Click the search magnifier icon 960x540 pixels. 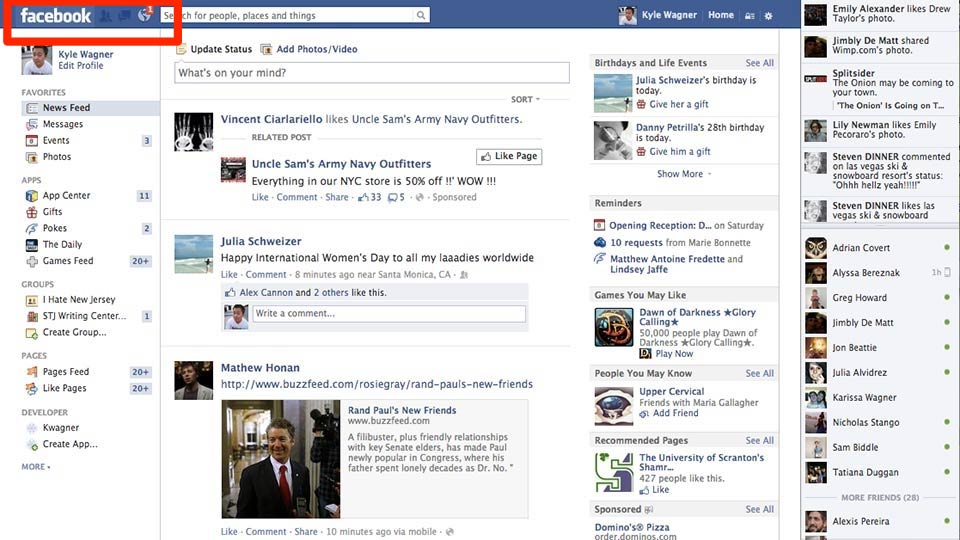click(421, 15)
